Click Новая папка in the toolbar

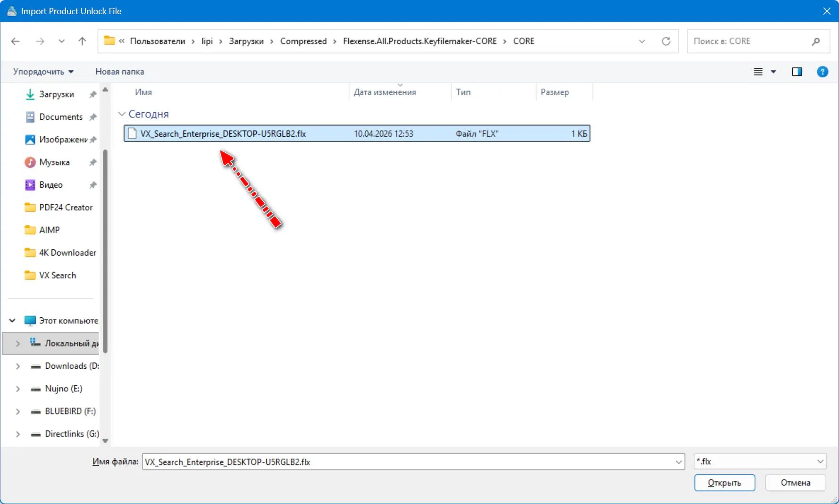coord(119,72)
